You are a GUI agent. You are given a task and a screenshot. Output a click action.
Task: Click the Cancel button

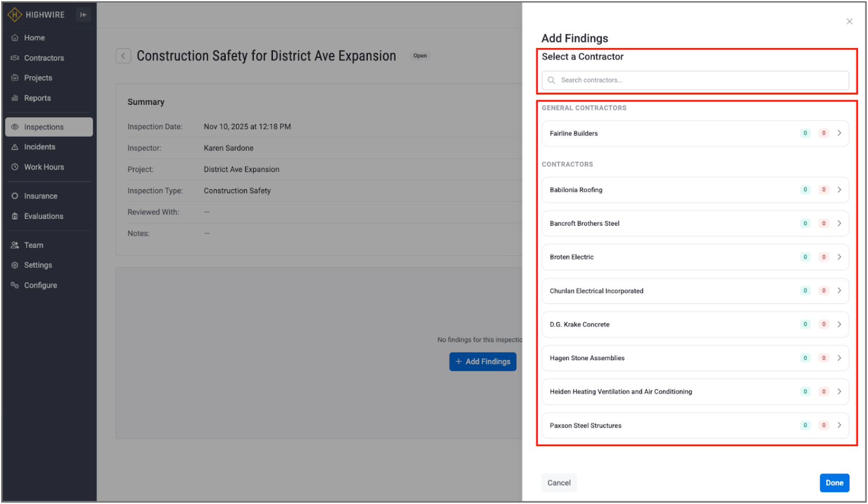[x=559, y=483]
